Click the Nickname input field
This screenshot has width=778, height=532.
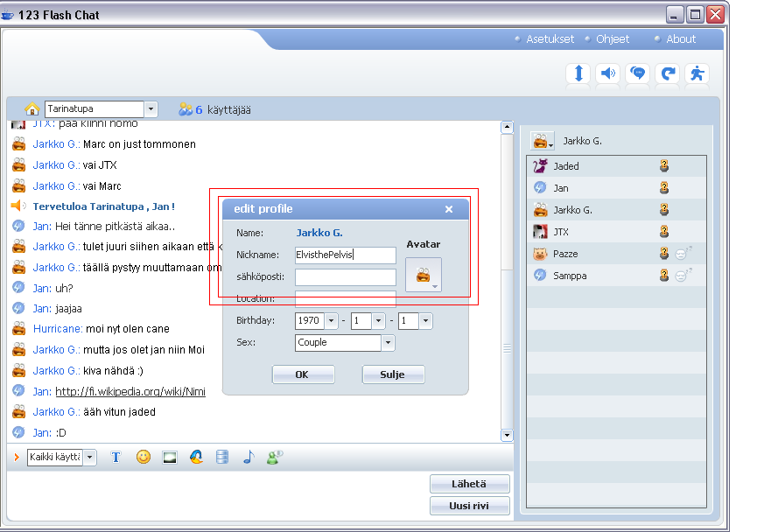(345, 255)
